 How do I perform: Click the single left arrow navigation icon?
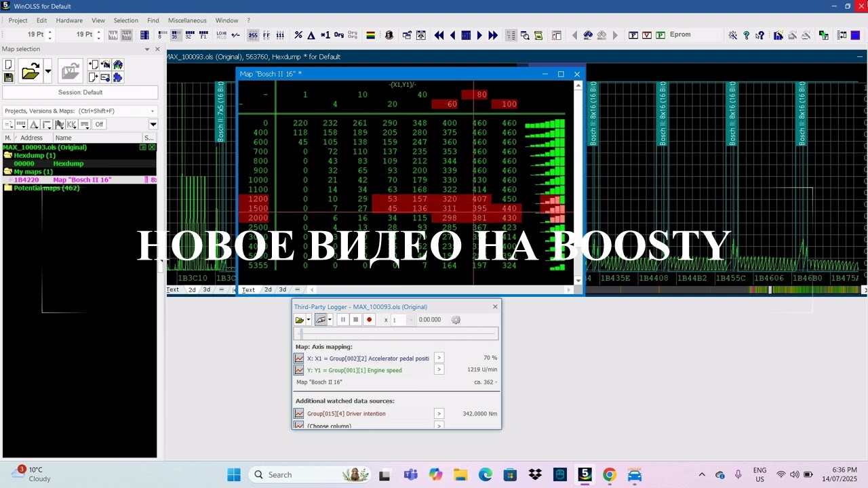tap(452, 35)
